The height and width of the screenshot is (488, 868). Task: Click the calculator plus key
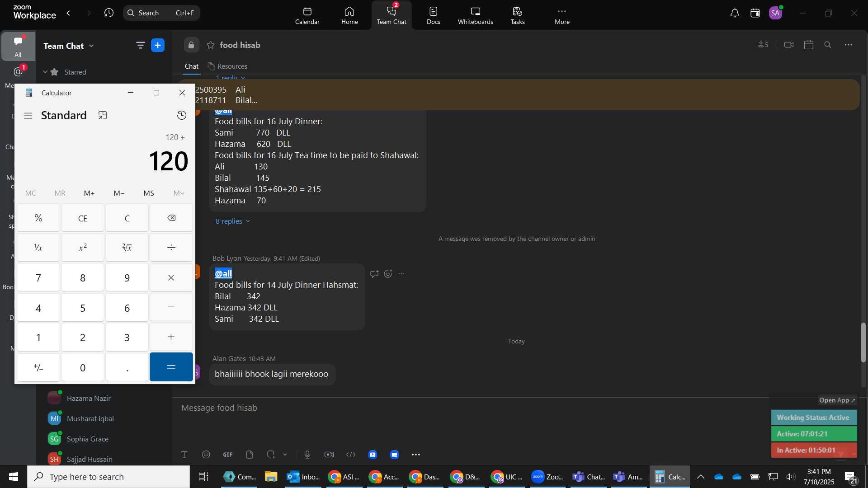coord(171,337)
